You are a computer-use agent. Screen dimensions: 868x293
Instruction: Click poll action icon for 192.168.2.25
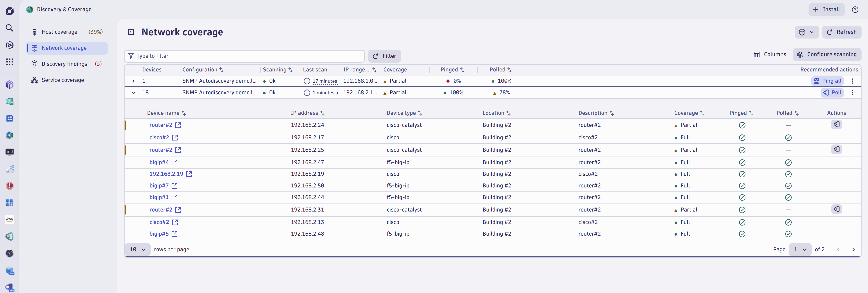pos(836,149)
